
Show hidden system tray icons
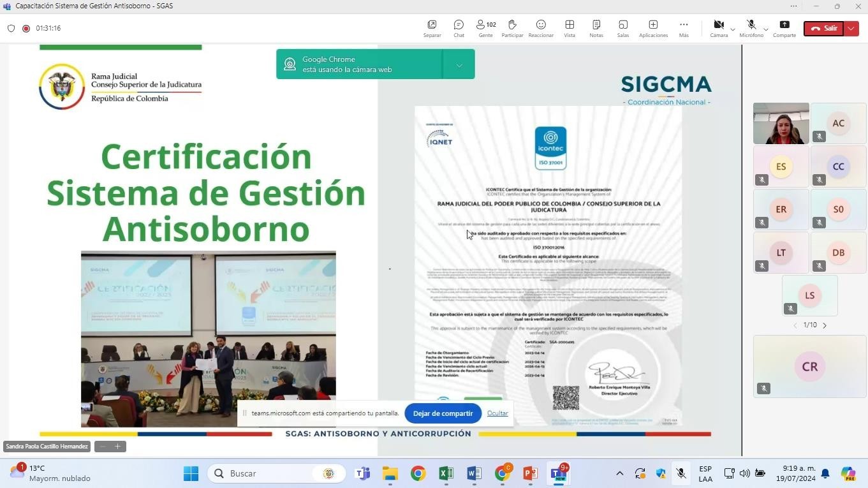coord(619,473)
